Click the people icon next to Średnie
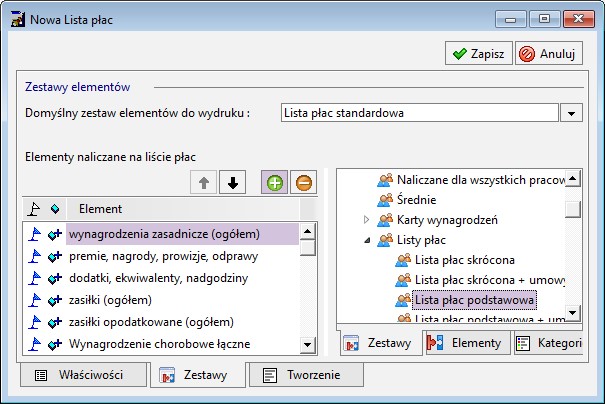The image size is (605, 404). coord(385,200)
